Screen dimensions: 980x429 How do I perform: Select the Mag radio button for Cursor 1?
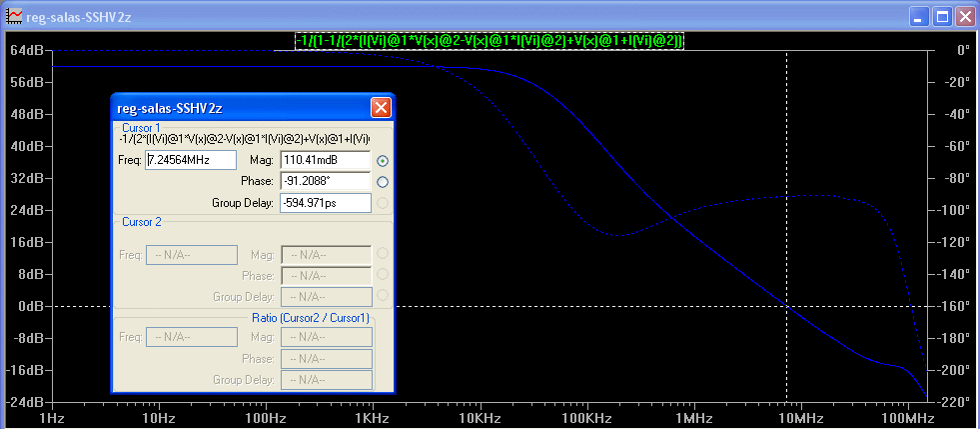[x=384, y=161]
